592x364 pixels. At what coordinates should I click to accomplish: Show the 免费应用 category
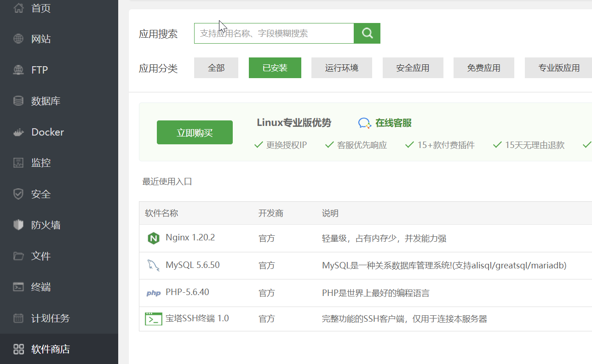coord(484,68)
